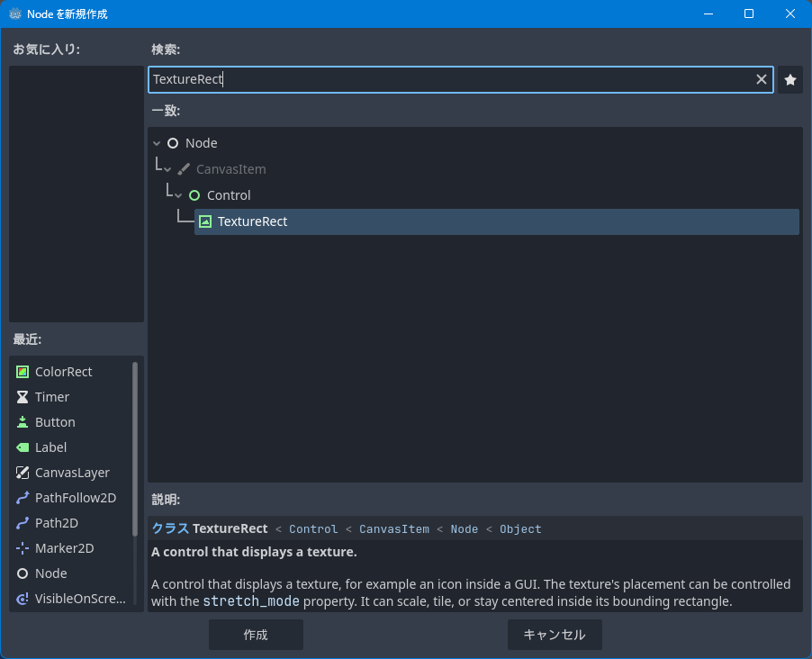Image resolution: width=812 pixels, height=659 pixels.
Task: Open CanvasItem link in class description
Action: point(394,529)
